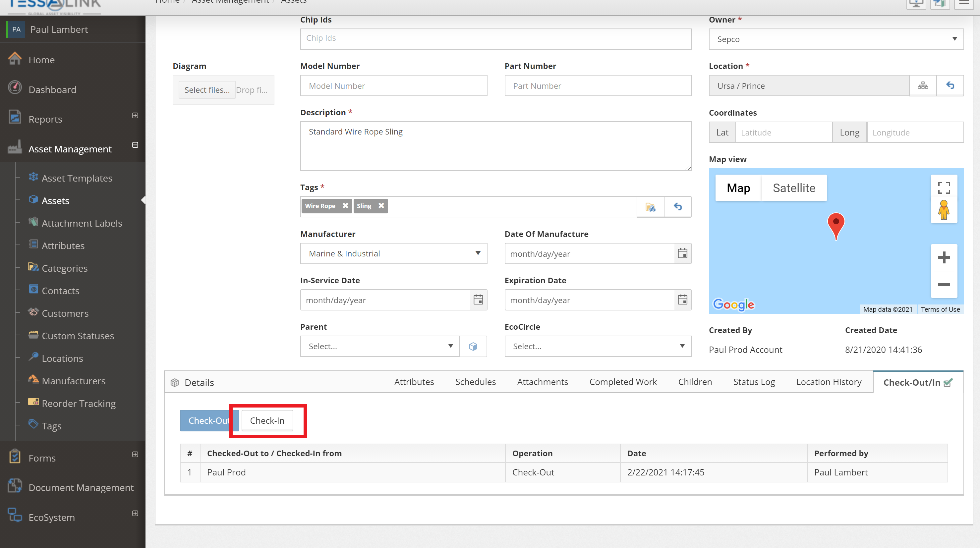Open Contacts in sidebar
The image size is (980, 548).
click(x=61, y=291)
